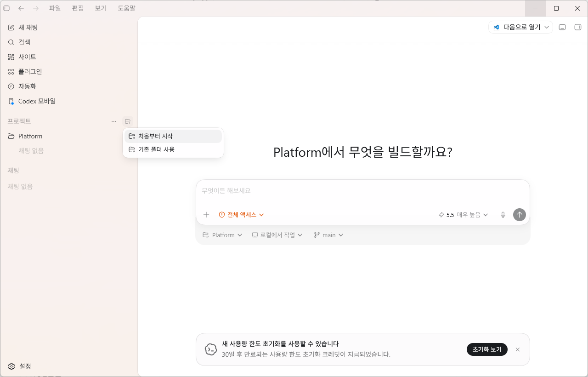Screen dimensions: 588x377
Task: Open the 편집 menu
Action: pos(78,8)
